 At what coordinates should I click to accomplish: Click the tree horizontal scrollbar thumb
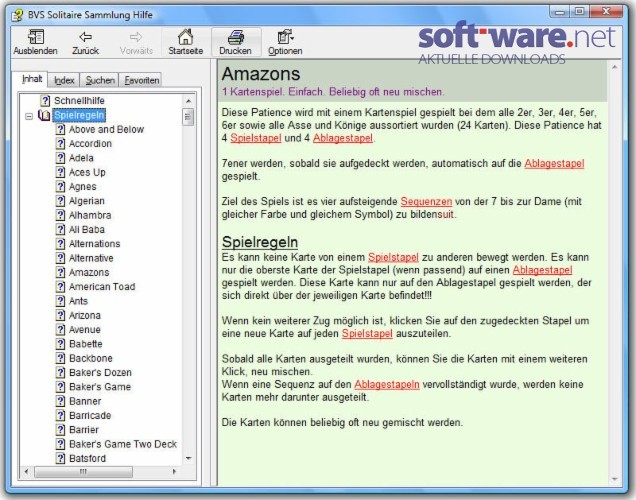click(84, 472)
